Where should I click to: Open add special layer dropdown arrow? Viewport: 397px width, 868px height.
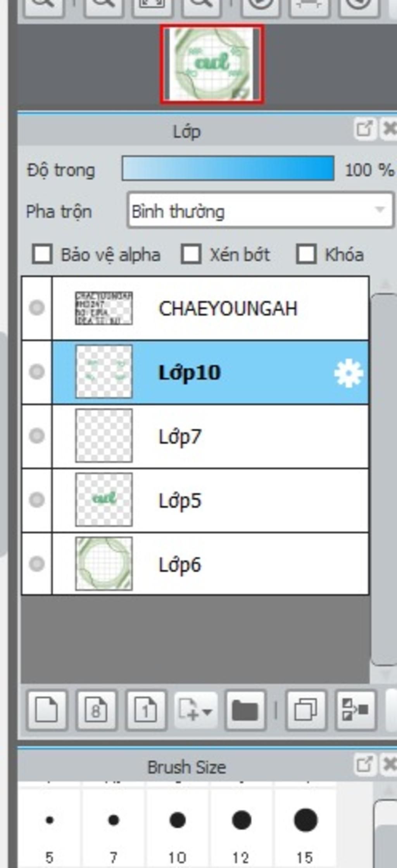pyautogui.click(x=196, y=710)
